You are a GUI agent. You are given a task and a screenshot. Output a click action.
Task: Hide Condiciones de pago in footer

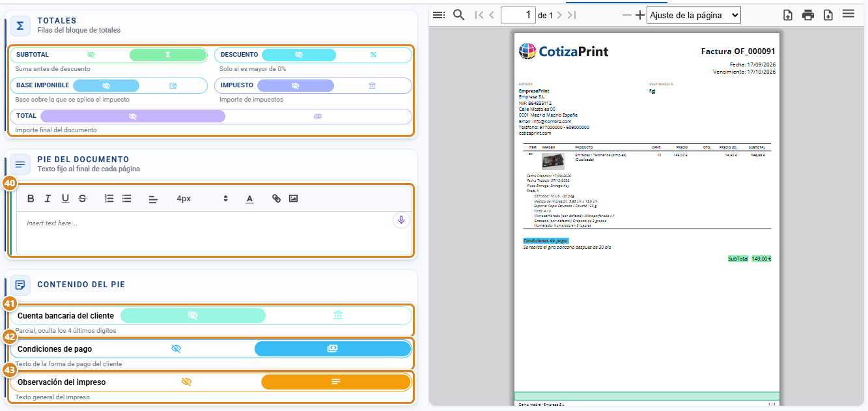click(176, 348)
